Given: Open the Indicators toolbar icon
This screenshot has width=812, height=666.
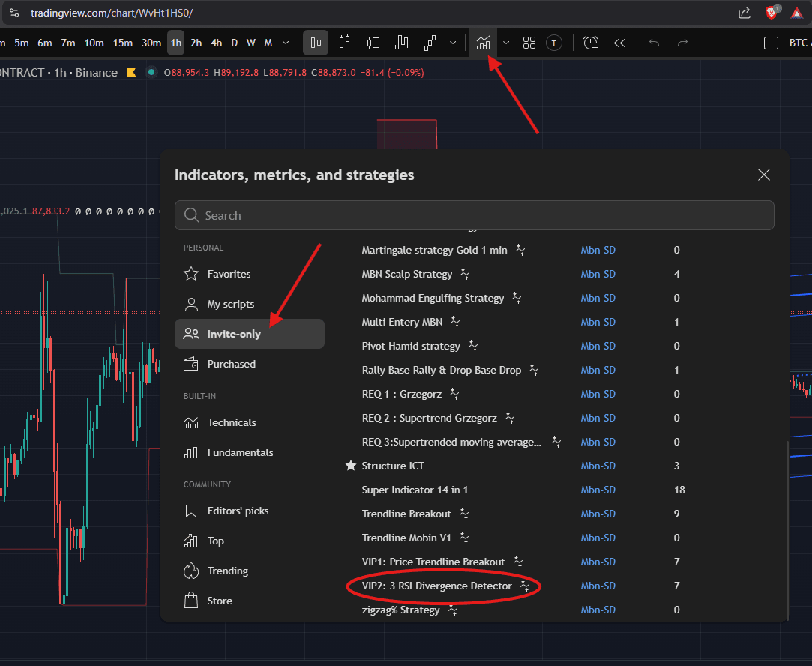Looking at the screenshot, I should tap(483, 43).
